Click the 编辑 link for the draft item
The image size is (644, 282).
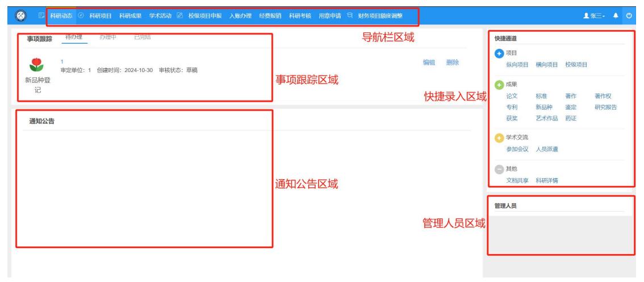[x=429, y=63]
